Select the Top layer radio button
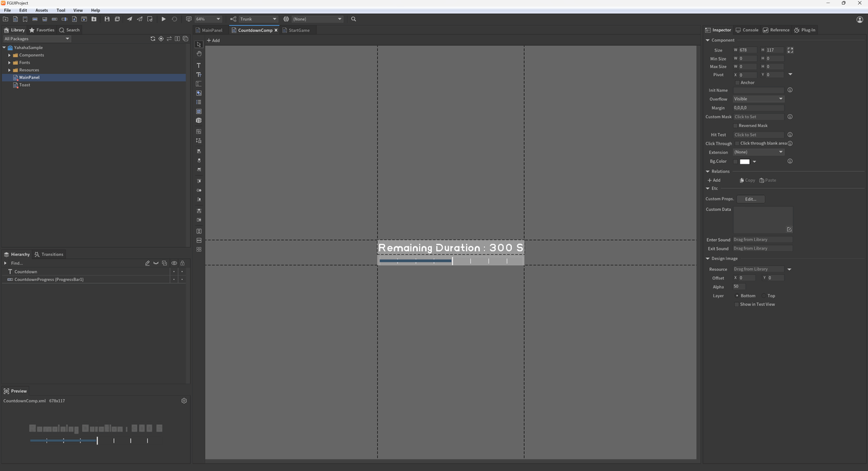 click(x=764, y=296)
